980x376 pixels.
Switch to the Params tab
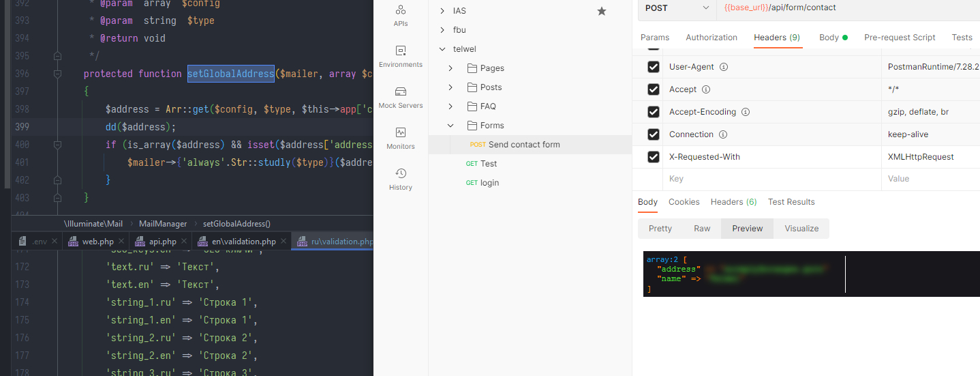click(x=655, y=38)
